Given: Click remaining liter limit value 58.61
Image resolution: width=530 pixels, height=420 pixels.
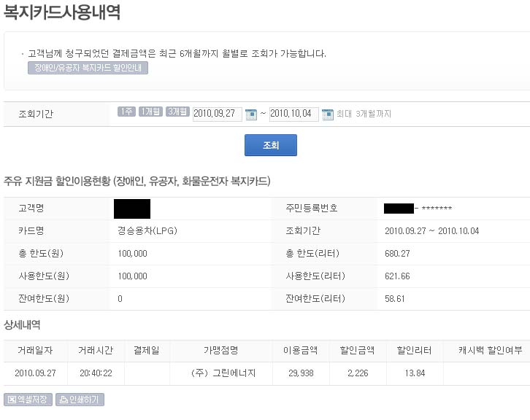Looking at the screenshot, I should click(394, 299).
